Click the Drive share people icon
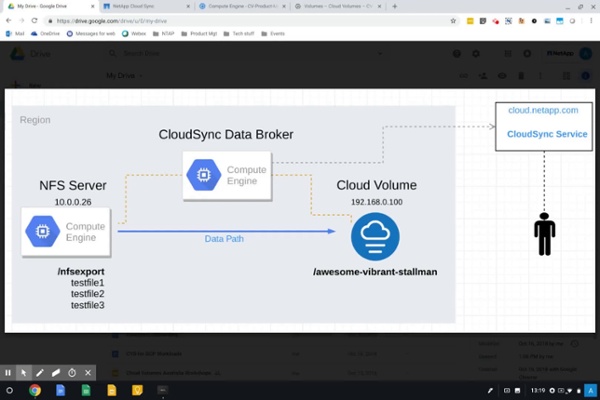The width and height of the screenshot is (600, 400). click(x=483, y=76)
